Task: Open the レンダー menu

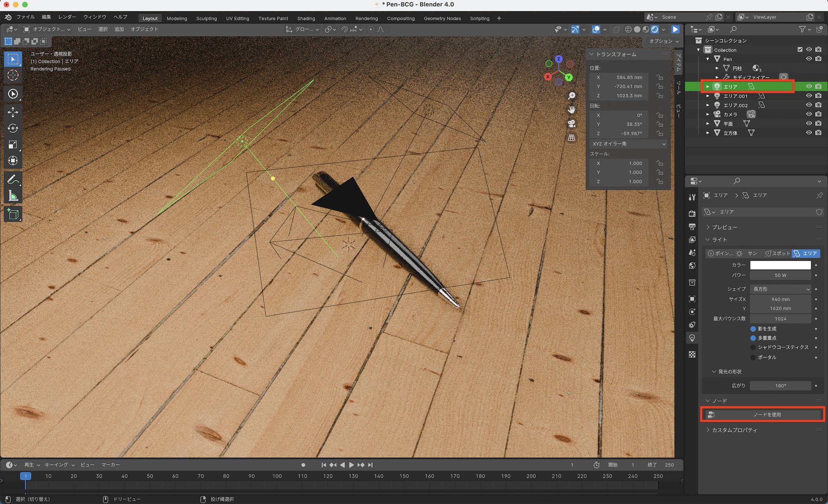Action: click(67, 17)
